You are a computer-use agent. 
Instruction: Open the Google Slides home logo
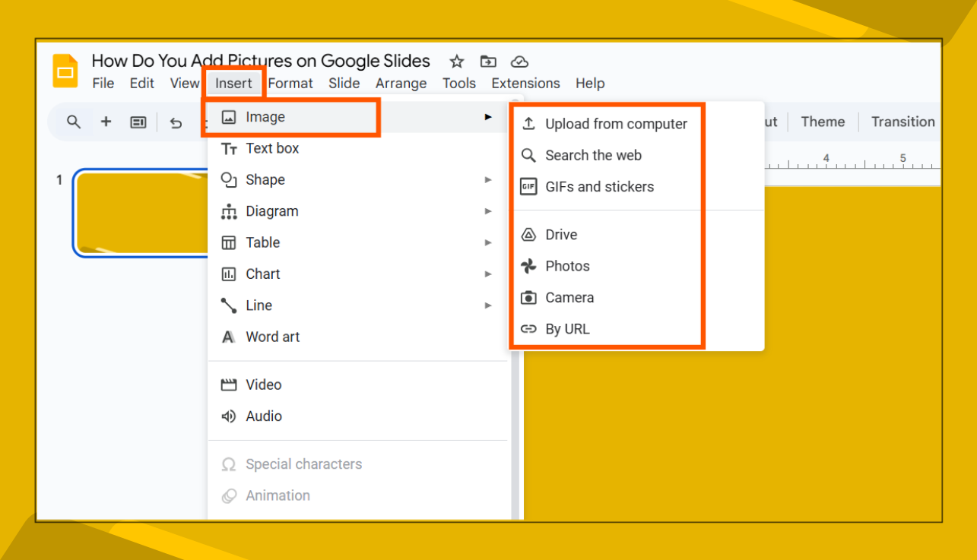(65, 71)
